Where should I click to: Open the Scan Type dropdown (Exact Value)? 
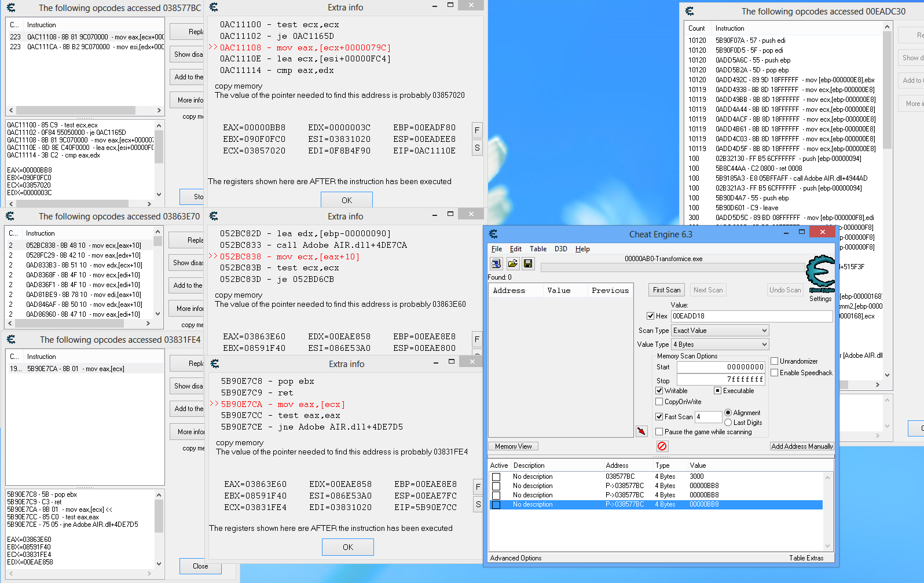point(720,331)
